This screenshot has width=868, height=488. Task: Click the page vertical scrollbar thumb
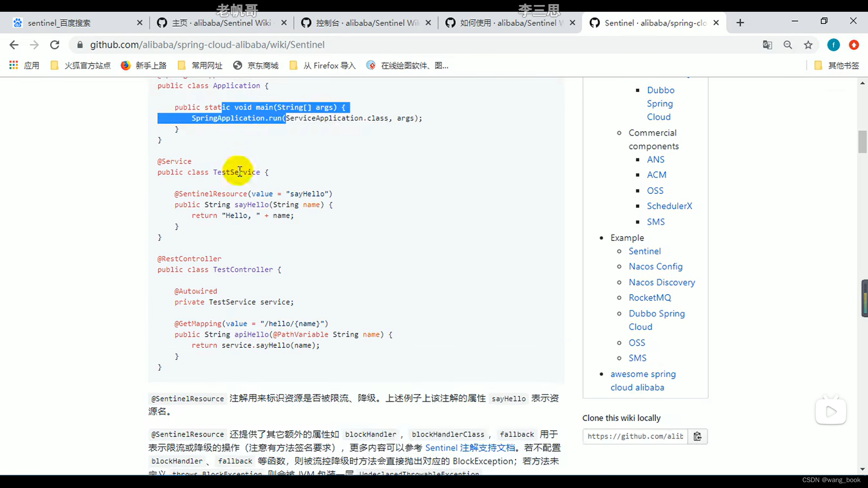863,142
